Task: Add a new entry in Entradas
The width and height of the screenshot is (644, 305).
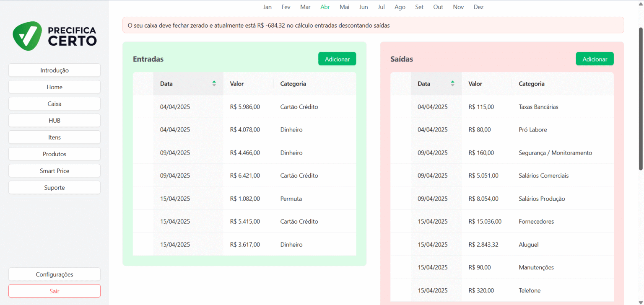Action: point(337,59)
